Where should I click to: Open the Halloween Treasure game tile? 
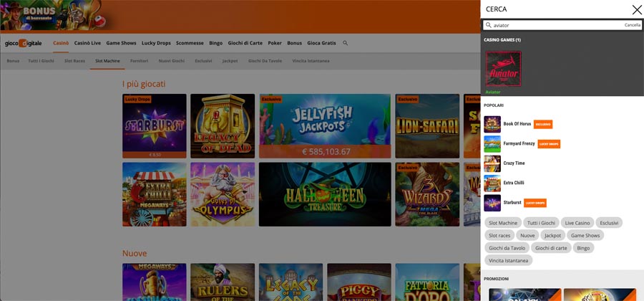[325, 194]
